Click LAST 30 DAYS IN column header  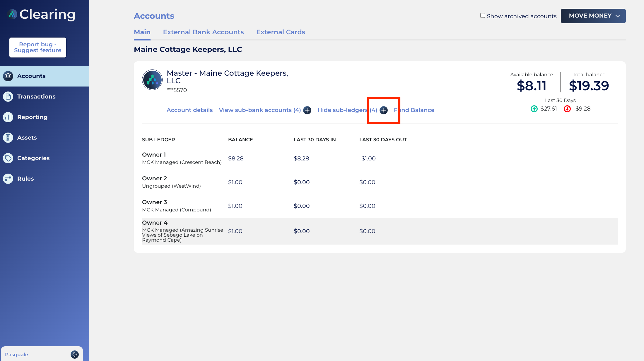click(315, 140)
